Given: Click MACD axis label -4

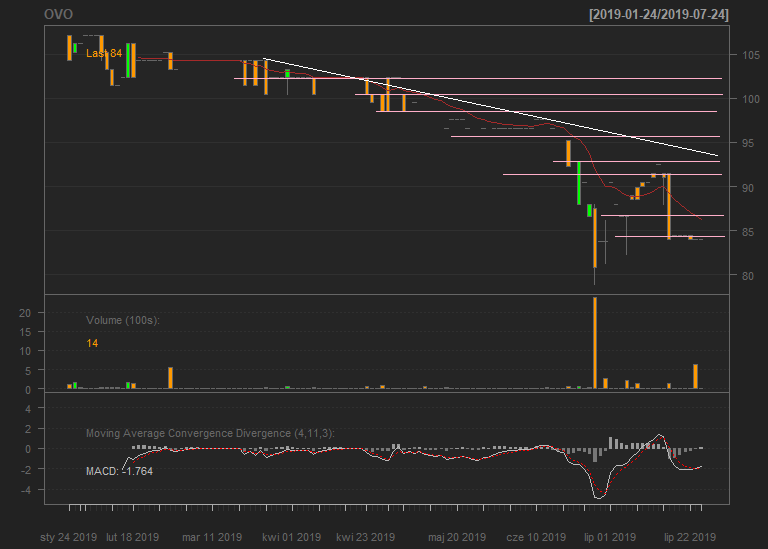Looking at the screenshot, I should 26,490.
